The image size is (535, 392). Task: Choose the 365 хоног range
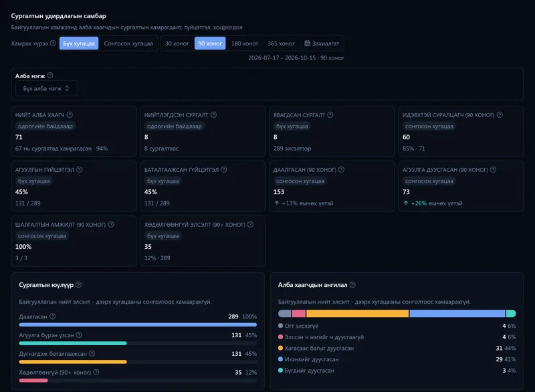(x=281, y=43)
